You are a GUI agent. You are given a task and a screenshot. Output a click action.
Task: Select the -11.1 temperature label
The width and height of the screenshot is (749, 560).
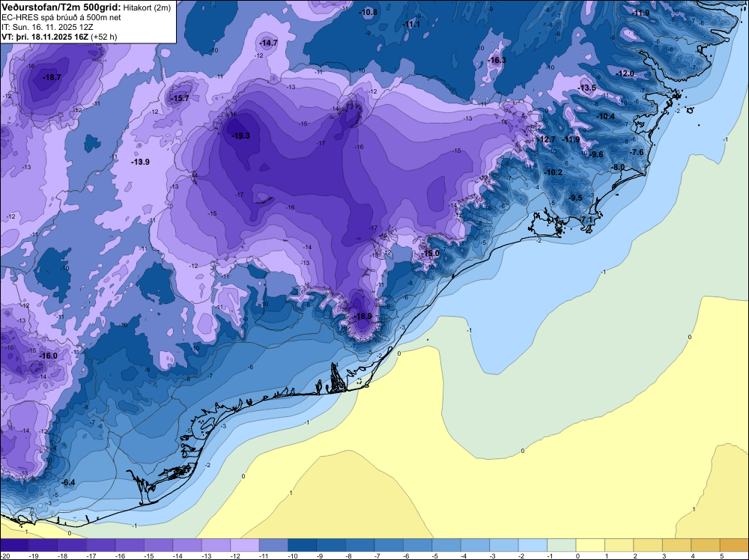pos(411,25)
